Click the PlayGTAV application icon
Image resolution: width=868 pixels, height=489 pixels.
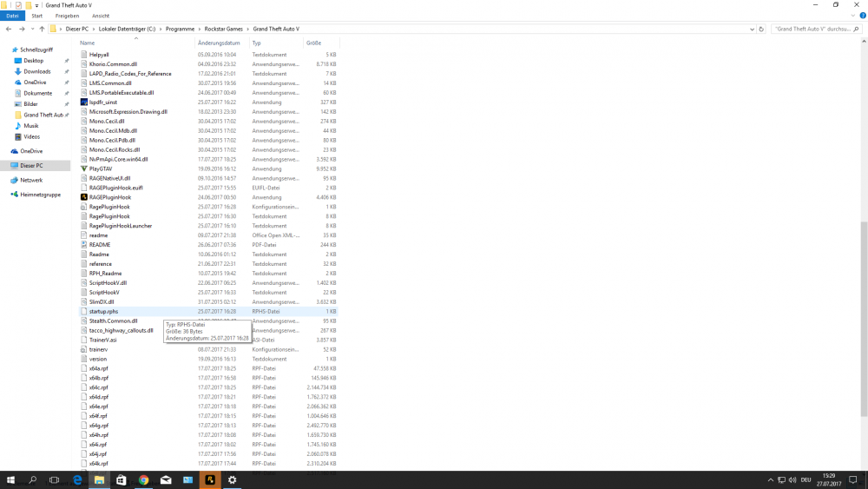tap(84, 169)
